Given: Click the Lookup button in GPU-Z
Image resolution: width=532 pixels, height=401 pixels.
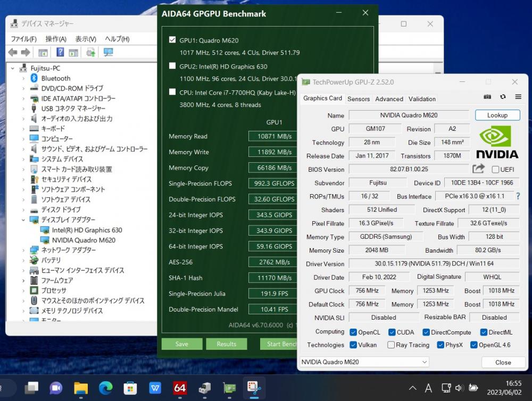Looking at the screenshot, I should click(x=497, y=115).
